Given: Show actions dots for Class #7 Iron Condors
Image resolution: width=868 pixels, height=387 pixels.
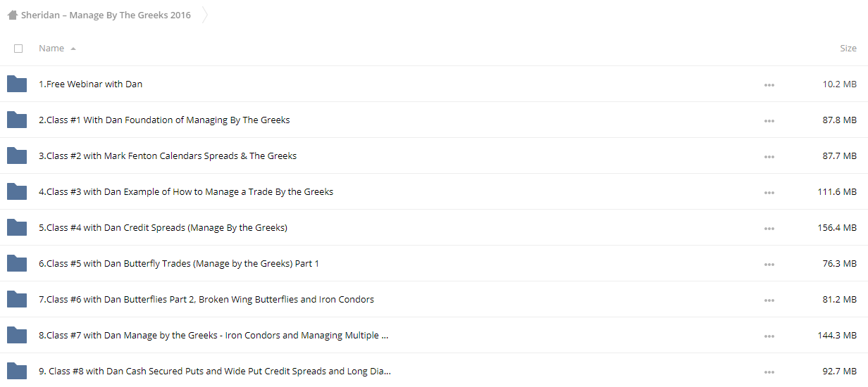Looking at the screenshot, I should 769,336.
